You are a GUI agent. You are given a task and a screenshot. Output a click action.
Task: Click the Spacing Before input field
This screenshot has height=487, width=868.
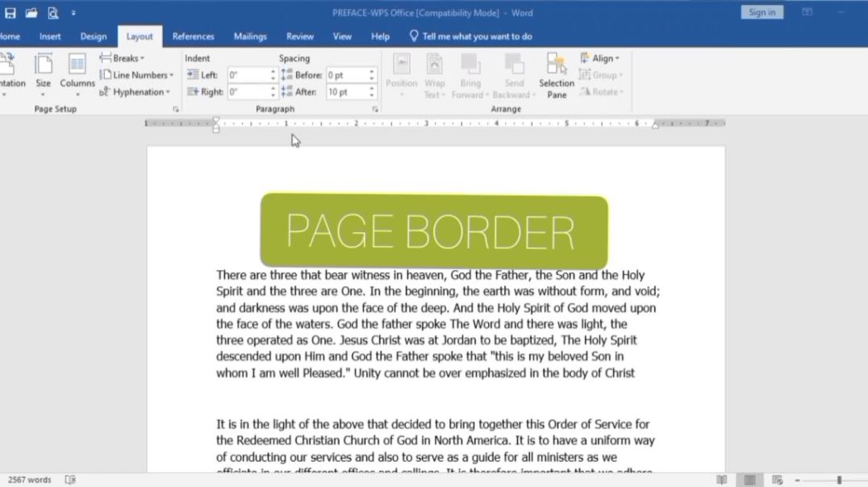click(x=347, y=74)
